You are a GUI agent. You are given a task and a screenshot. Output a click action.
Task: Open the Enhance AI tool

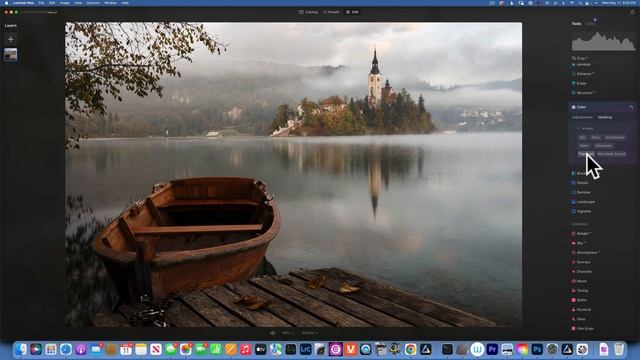tap(584, 74)
